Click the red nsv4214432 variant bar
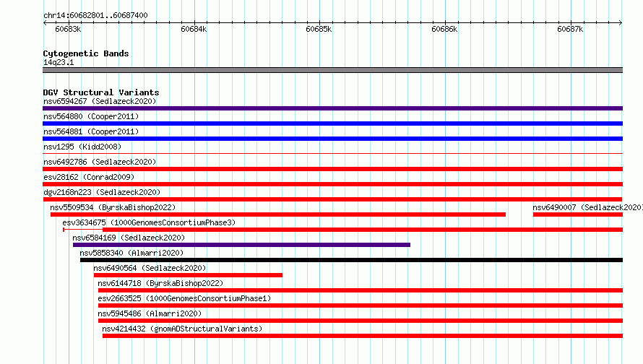 pyautogui.click(x=363, y=336)
